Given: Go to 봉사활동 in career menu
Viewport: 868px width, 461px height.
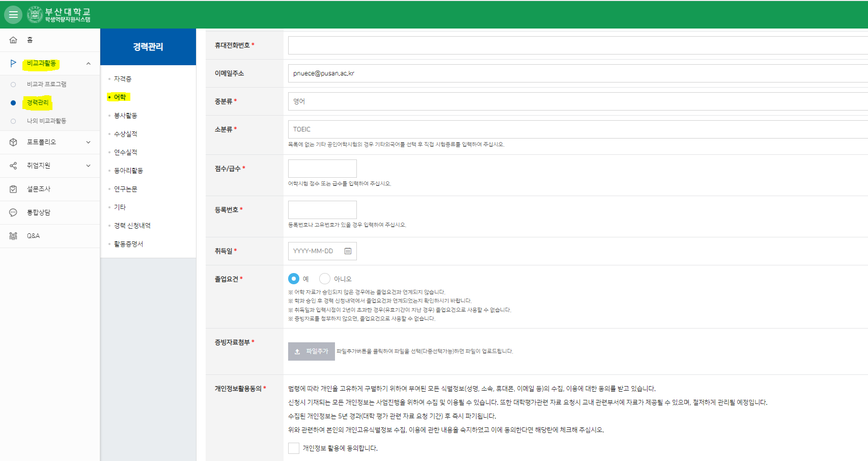Looking at the screenshot, I should 125,116.
